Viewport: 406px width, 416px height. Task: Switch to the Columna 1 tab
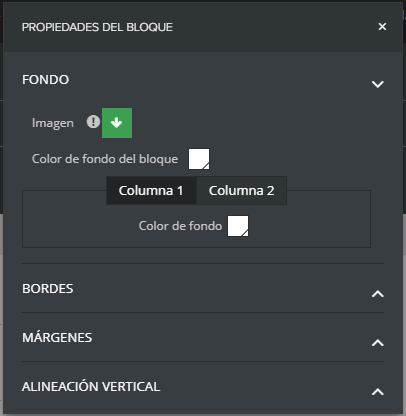click(151, 191)
